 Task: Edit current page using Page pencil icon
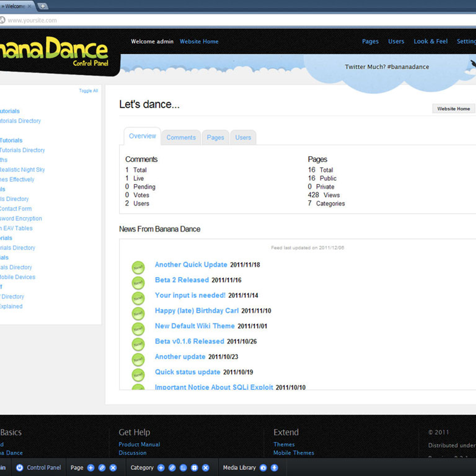click(102, 468)
